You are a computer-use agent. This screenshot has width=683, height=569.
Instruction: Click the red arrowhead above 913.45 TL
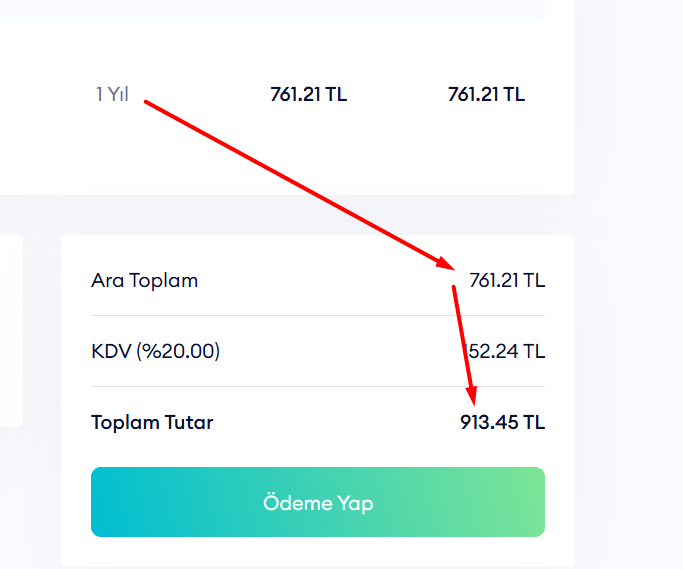tap(472, 396)
